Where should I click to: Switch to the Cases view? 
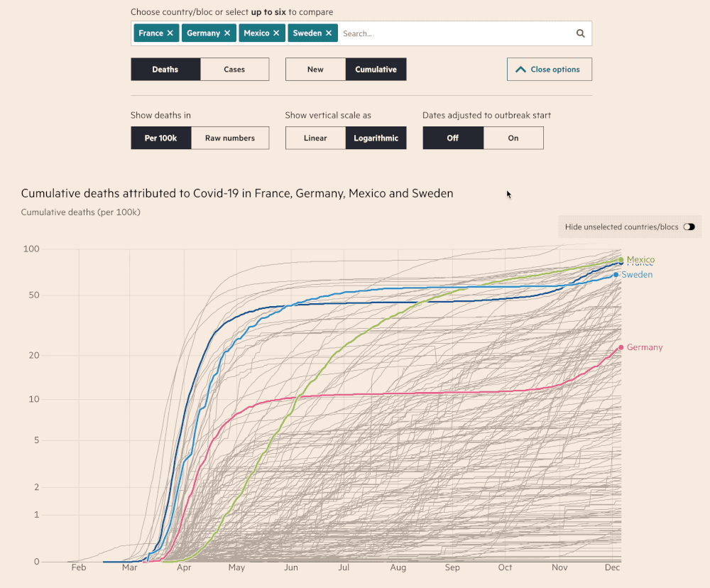234,69
